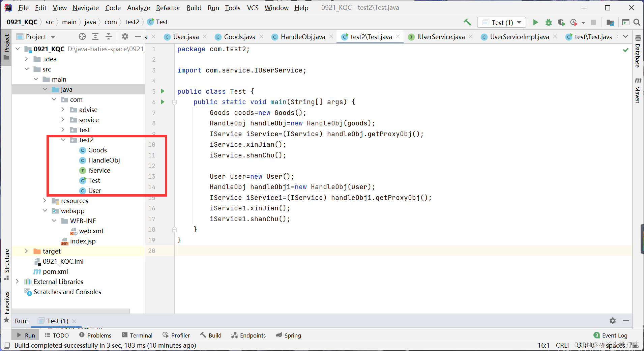The height and width of the screenshot is (351, 644).
Task: Open the Endpoints tool window
Action: pos(248,335)
